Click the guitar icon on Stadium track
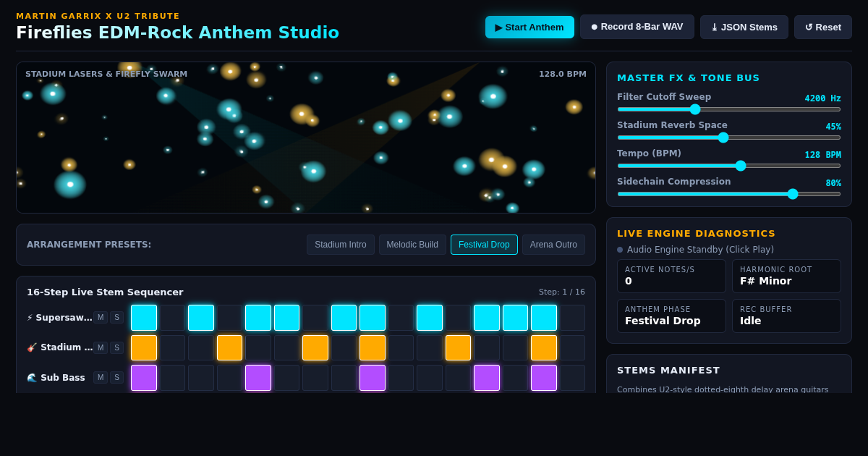 [32, 347]
